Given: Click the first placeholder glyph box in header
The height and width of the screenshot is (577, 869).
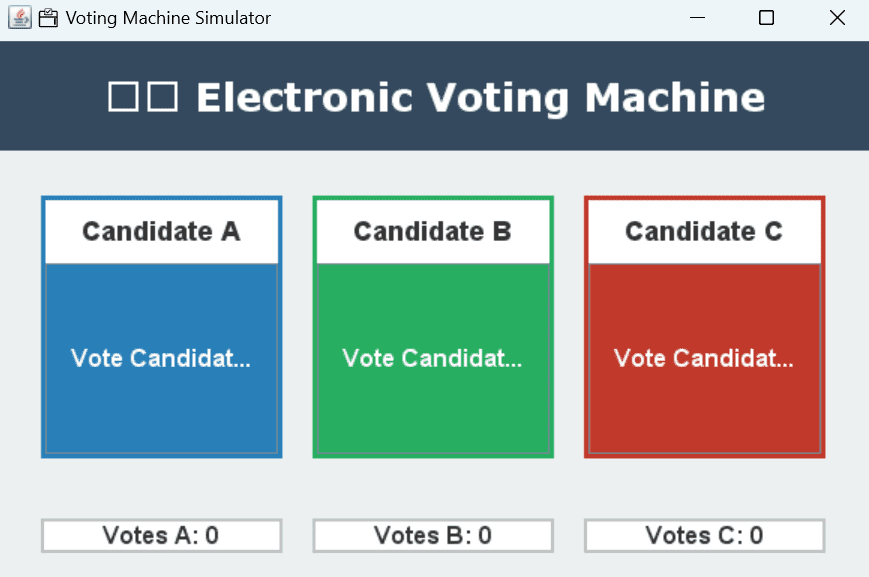Looking at the screenshot, I should click(x=123, y=96).
